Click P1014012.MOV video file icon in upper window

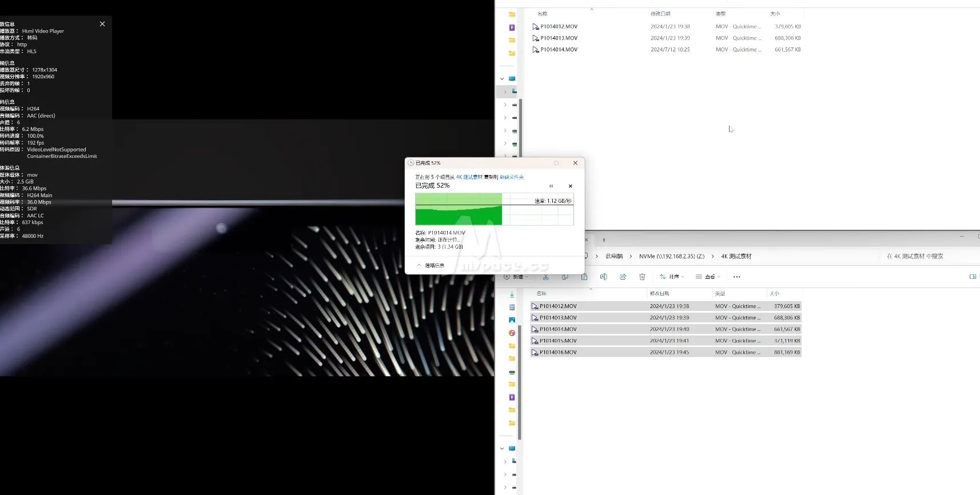[536, 26]
